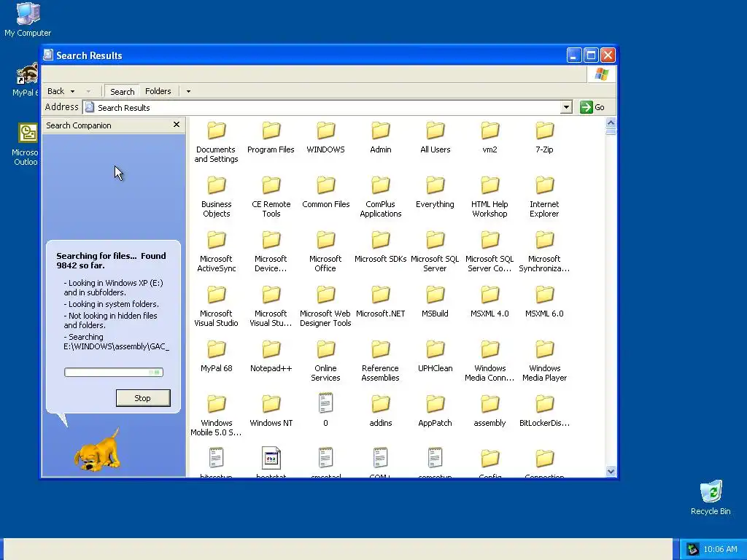747x560 pixels.
Task: Open the Recycle Bin desktop icon
Action: (711, 497)
